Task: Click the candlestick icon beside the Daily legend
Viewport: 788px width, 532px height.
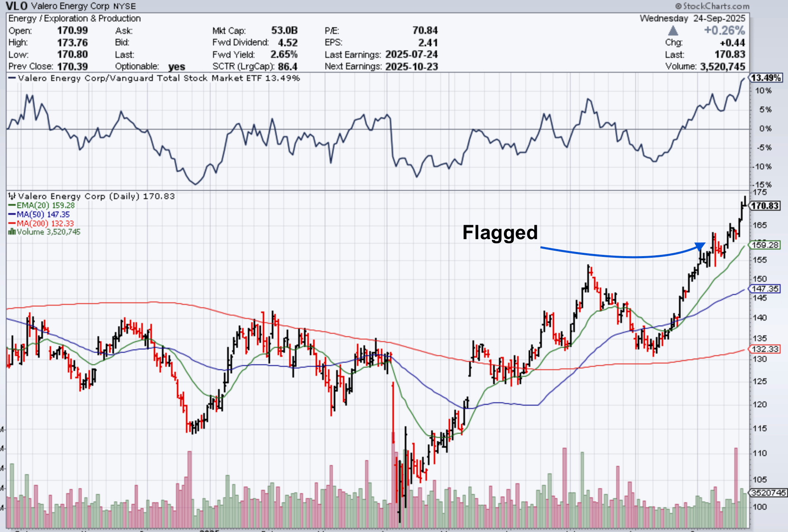Action: 12,196
